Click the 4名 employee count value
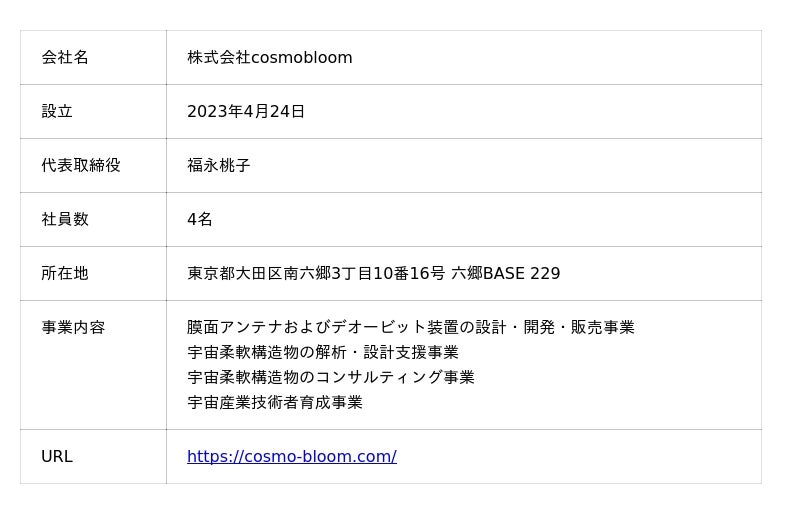 point(200,219)
